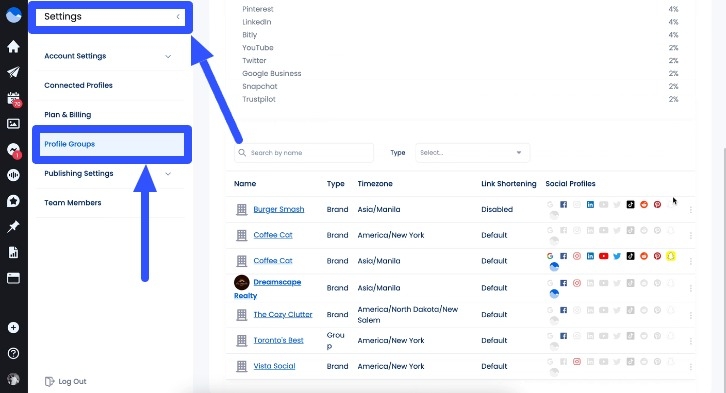Expand Publishing Settings chevron
Viewport: 726px width, 393px height.
click(168, 174)
